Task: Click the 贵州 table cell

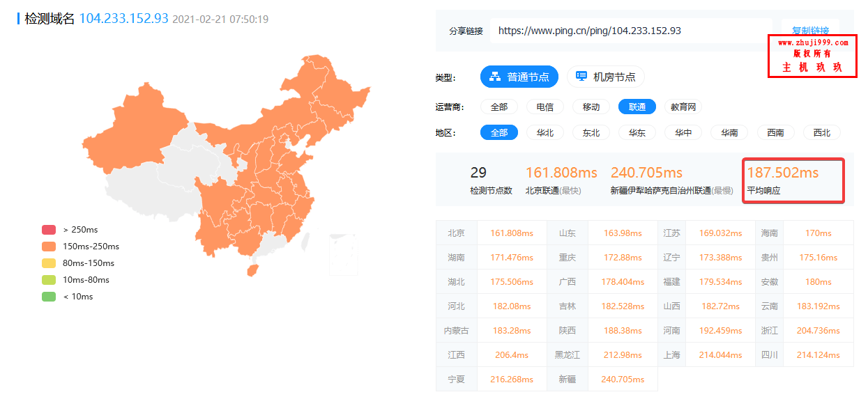Action: tap(770, 258)
